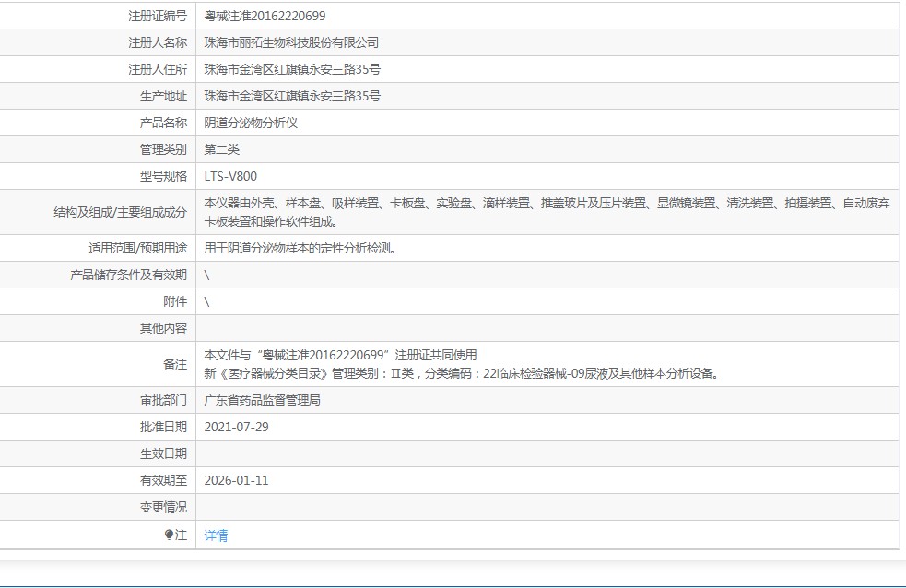
Task: Click intended use text 用于阴道分泌物样本的定性分析检测
Action: (x=300, y=248)
